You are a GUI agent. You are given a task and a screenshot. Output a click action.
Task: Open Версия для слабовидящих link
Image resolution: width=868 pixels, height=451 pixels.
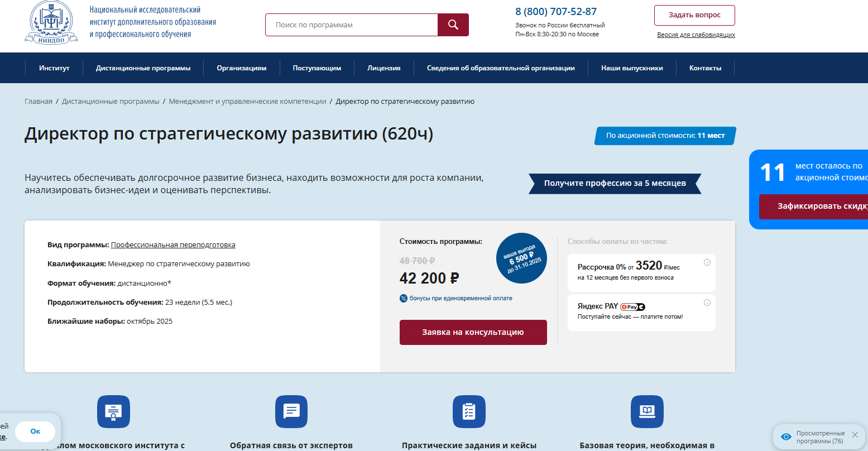coord(696,35)
